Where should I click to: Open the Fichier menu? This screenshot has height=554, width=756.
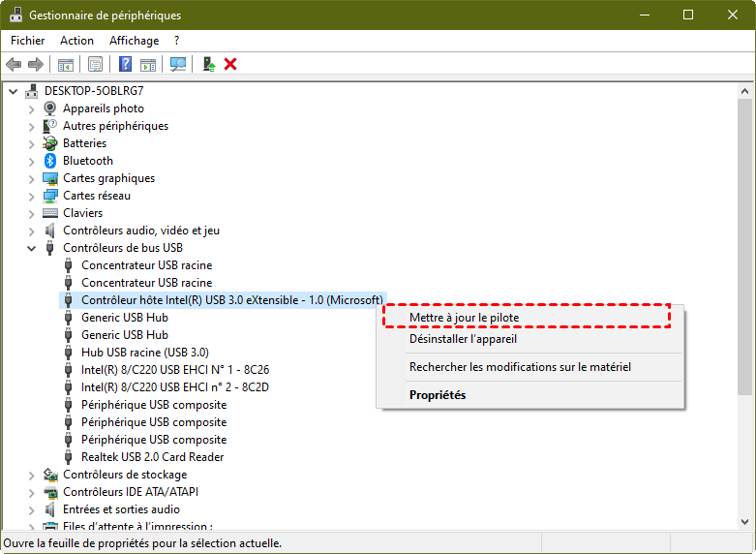pyautogui.click(x=27, y=41)
